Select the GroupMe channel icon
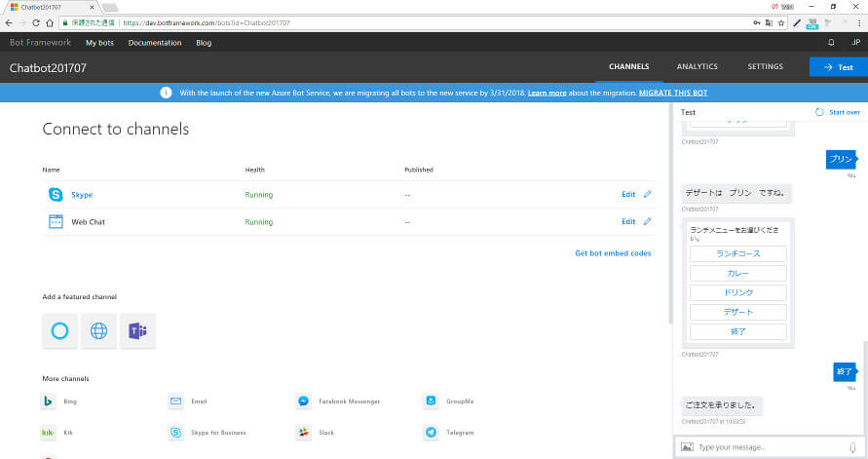868x459 pixels. point(432,401)
